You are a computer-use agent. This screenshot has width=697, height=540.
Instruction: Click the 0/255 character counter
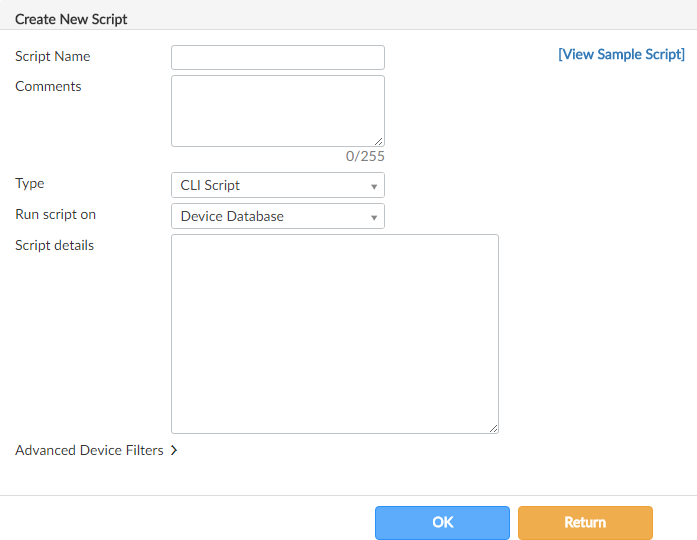point(365,156)
